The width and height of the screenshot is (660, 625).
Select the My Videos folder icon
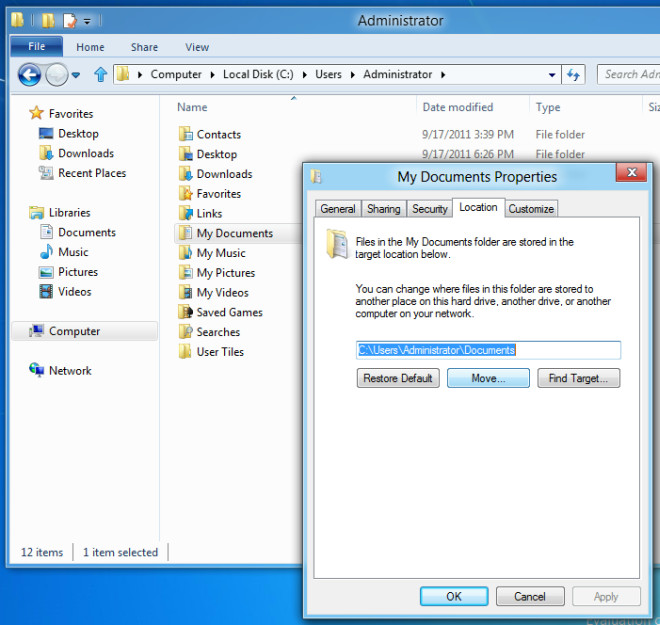tap(185, 293)
